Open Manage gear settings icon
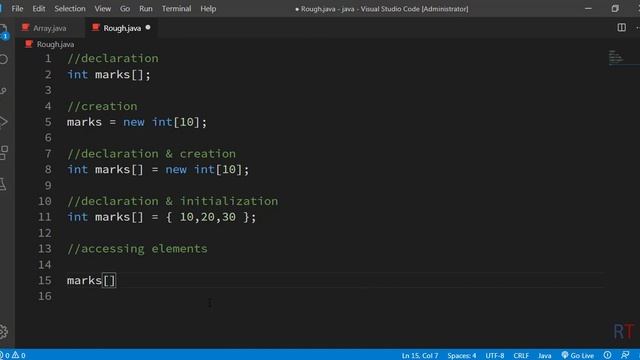Viewport: 640px width, 360px height. 4,331
